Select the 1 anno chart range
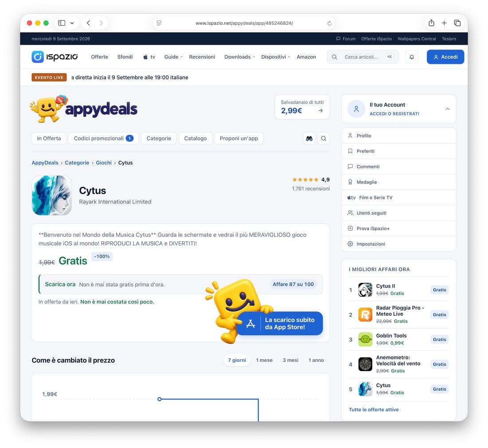The width and height of the screenshot is (488, 448). [x=316, y=360]
